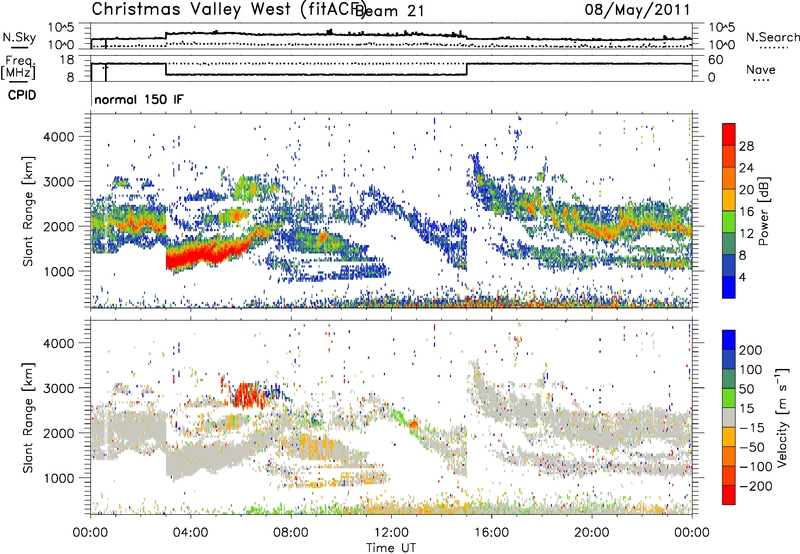Click Slant Range [km] label of power panel
This screenshot has height=554, width=800.
[x=28, y=211]
